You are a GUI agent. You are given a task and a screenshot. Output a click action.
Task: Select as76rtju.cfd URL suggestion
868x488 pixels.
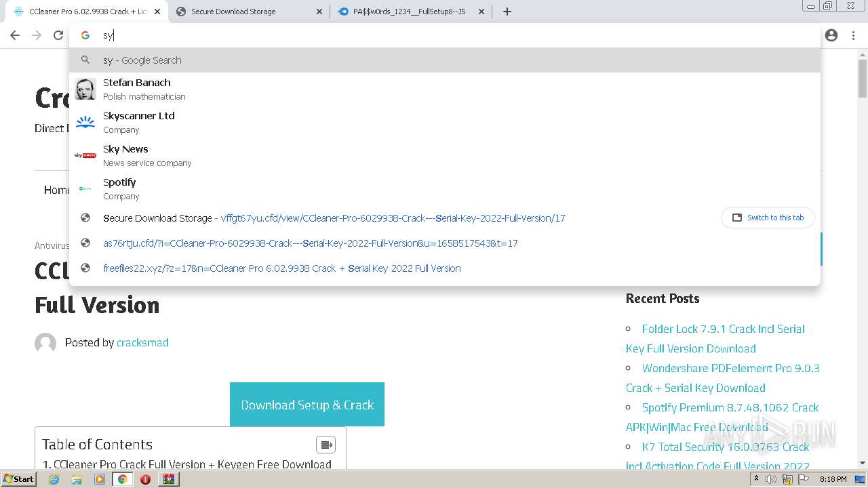[x=445, y=243]
